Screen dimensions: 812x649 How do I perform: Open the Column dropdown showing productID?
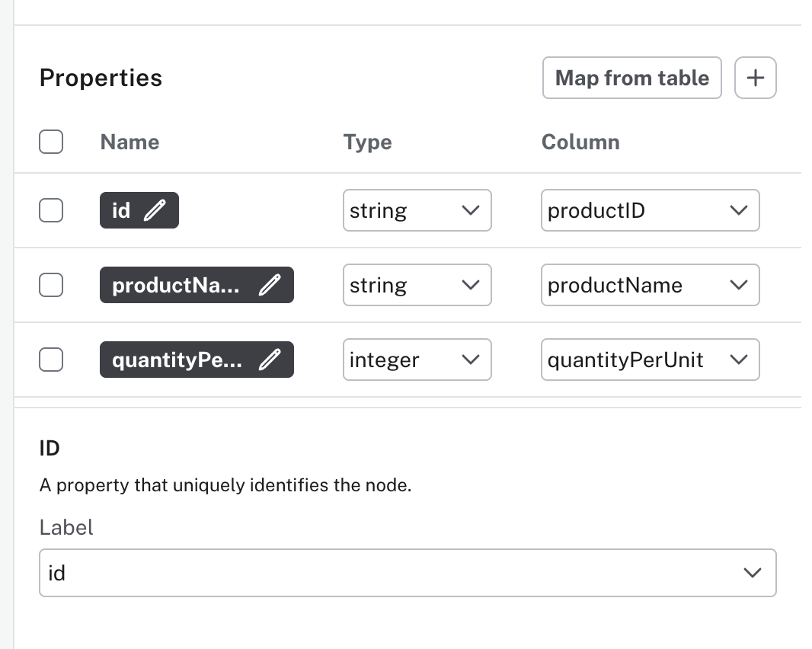point(650,210)
